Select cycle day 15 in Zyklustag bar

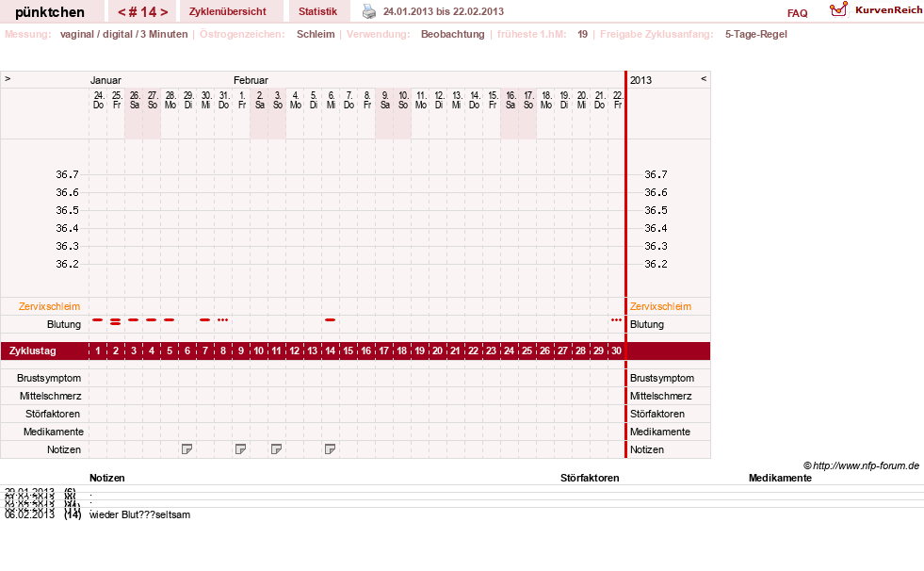(349, 351)
